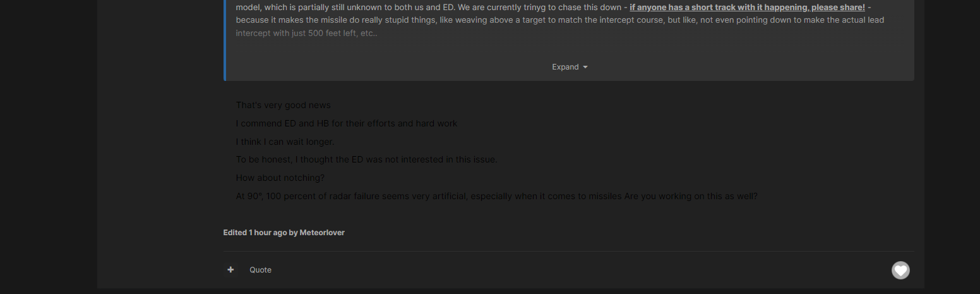The width and height of the screenshot is (980, 294).
Task: Click quoted text 'model, which is partially still unknown'
Action: (x=311, y=8)
